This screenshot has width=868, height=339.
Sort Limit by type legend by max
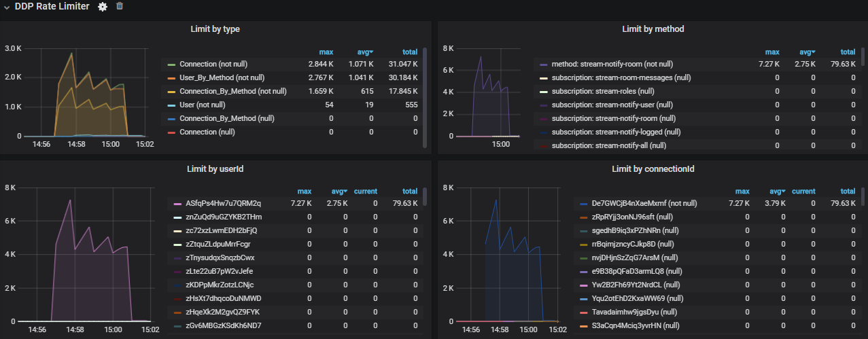click(x=326, y=52)
